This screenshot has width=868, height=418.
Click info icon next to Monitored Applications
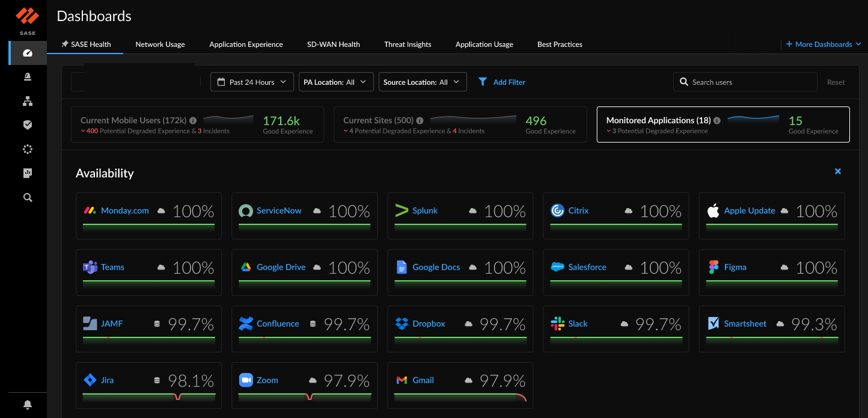pyautogui.click(x=717, y=121)
